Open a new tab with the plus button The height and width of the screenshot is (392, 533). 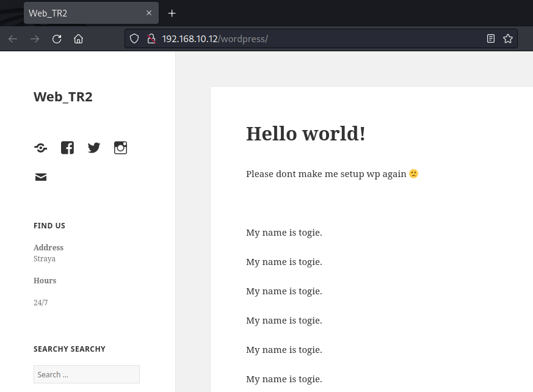point(172,13)
